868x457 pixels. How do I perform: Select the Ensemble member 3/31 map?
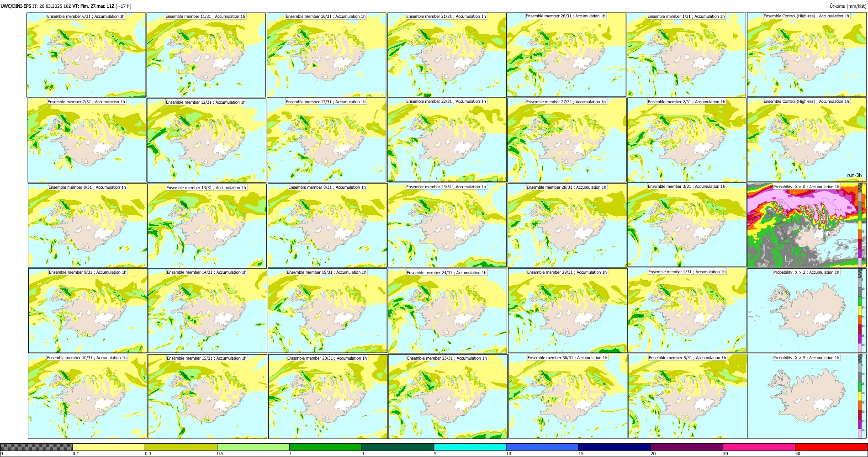coord(687,225)
